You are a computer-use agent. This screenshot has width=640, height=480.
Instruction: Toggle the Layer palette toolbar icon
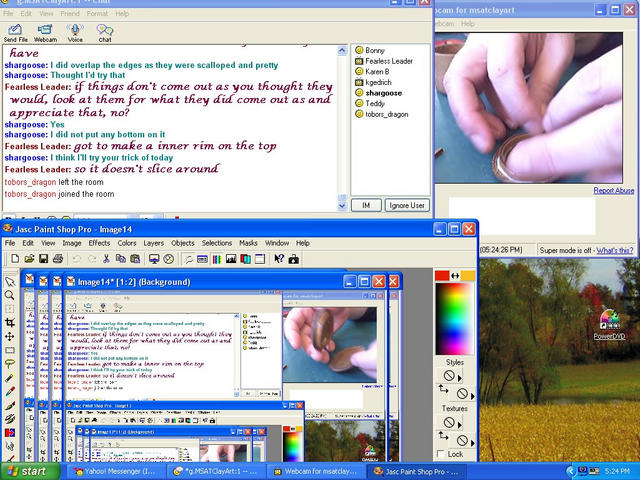(245, 259)
